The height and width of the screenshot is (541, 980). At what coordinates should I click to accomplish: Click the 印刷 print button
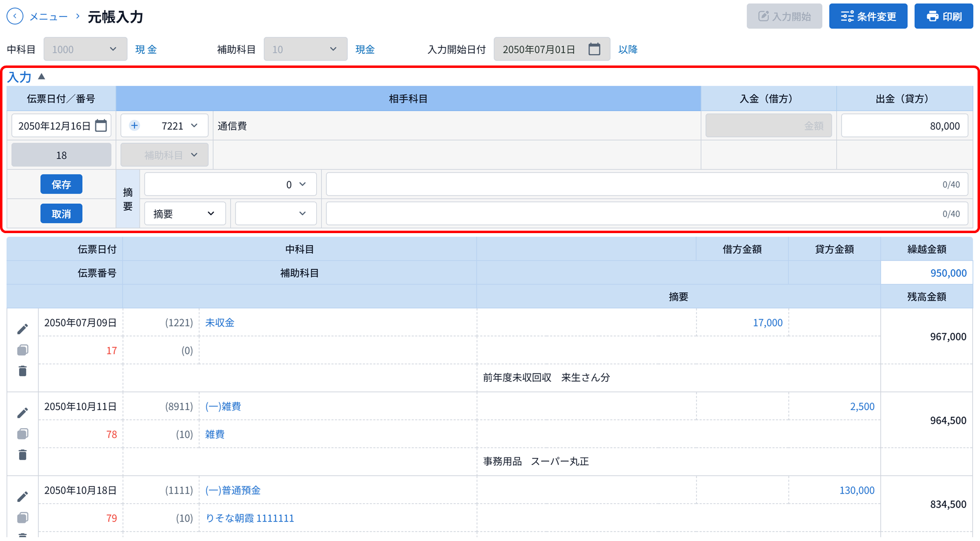point(943,17)
